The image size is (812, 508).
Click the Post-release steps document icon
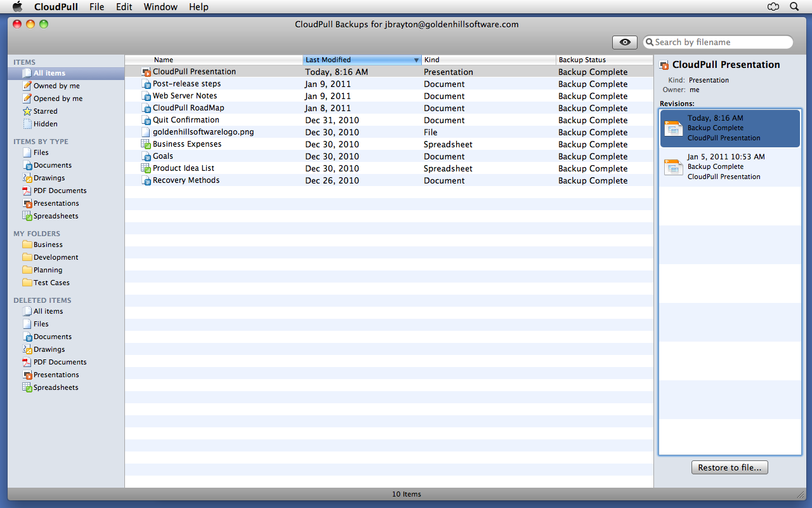tap(147, 84)
